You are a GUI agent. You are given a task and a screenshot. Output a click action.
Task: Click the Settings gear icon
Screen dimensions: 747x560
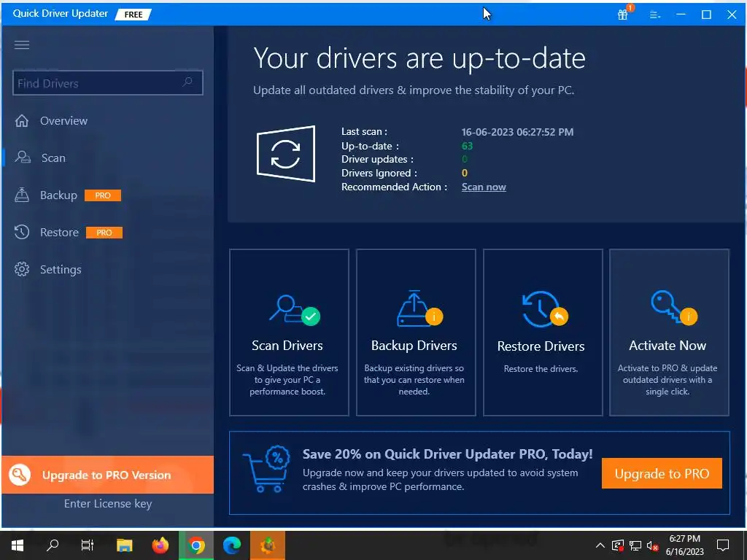[22, 269]
